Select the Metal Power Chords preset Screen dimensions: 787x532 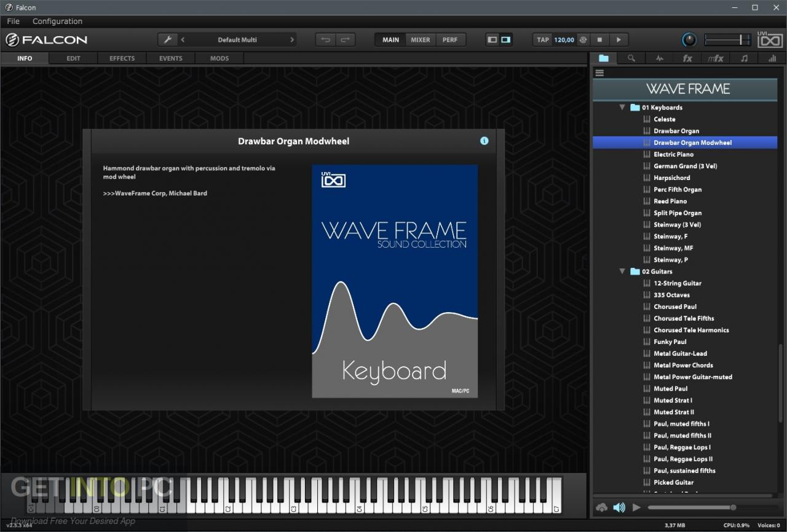(683, 365)
